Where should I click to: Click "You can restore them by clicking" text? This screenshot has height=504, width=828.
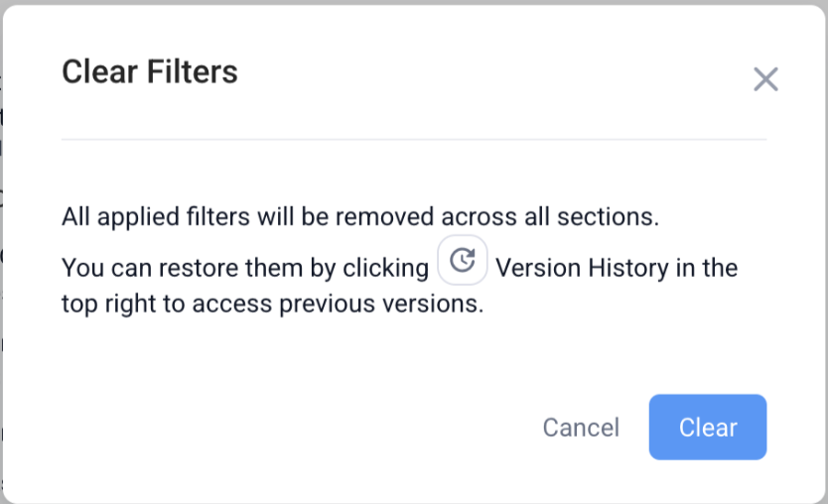(x=245, y=268)
